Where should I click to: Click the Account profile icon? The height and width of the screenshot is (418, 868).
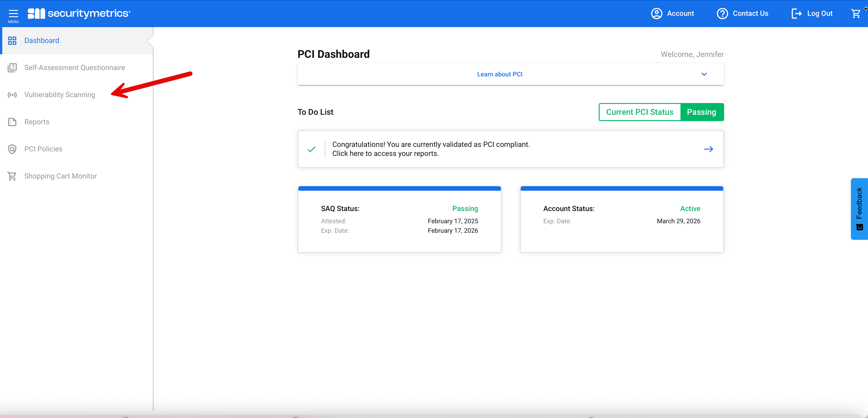click(656, 14)
